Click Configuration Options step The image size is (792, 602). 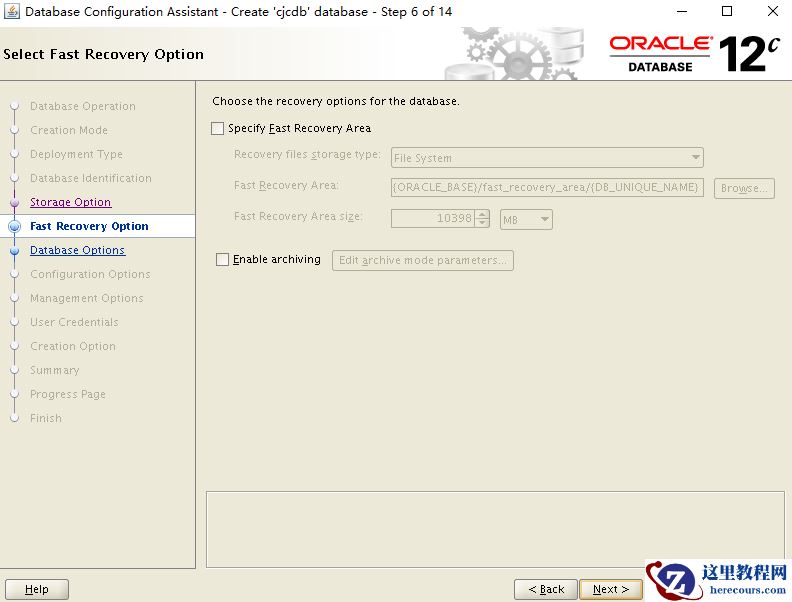pos(90,274)
